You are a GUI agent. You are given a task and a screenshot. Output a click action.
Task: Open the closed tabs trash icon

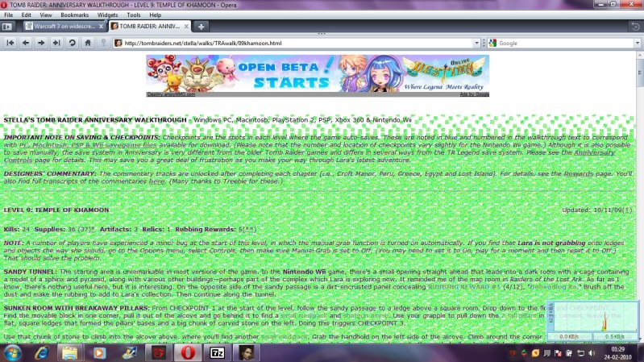[x=635, y=27]
